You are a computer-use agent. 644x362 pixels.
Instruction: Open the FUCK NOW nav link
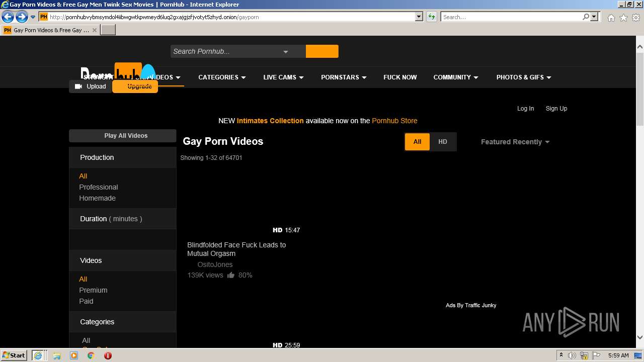tap(400, 77)
